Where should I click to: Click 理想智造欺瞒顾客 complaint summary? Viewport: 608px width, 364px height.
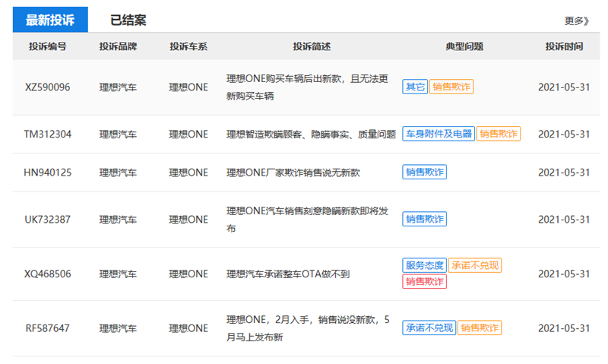click(x=311, y=135)
